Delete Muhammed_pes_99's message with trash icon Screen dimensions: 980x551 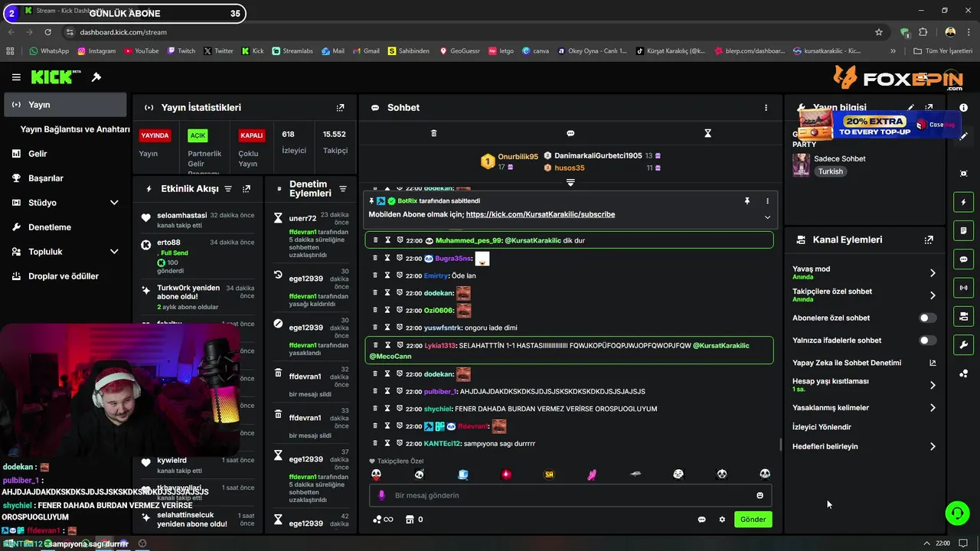click(375, 240)
